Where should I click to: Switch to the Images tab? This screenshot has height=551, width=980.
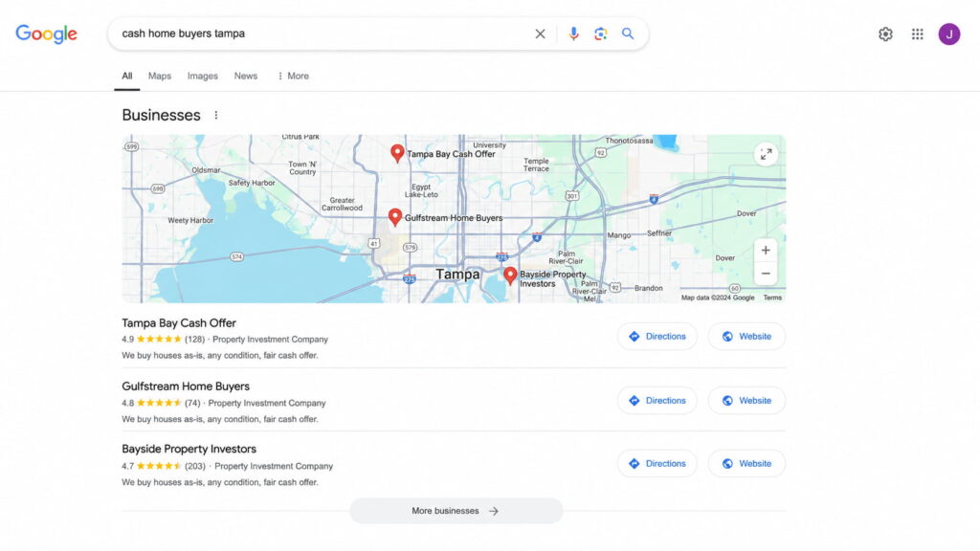(203, 76)
